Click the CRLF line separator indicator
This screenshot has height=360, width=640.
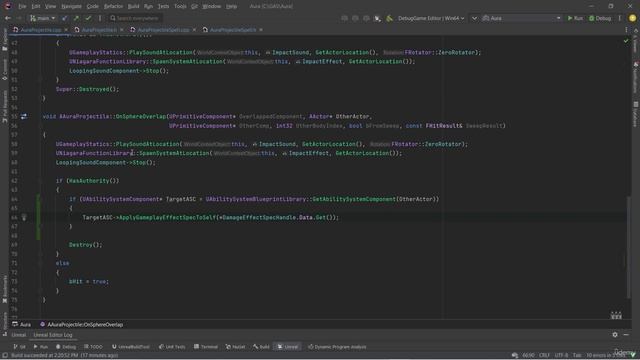(544, 355)
